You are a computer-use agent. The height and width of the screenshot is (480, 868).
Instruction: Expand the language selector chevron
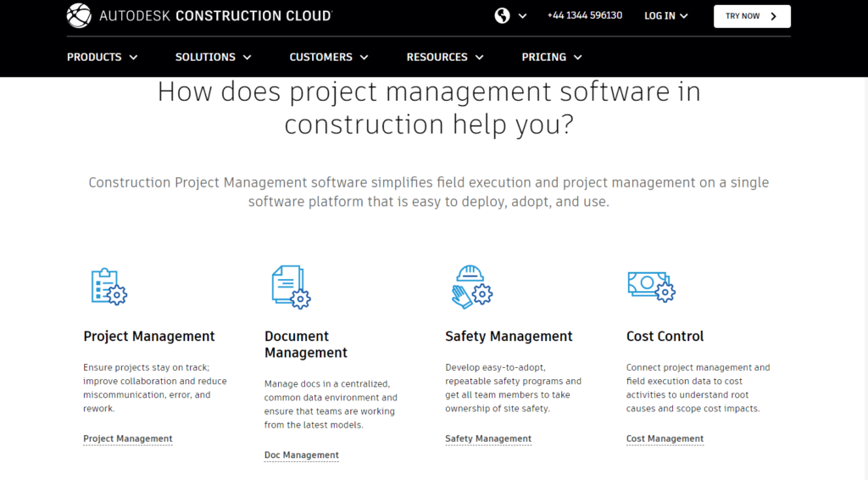click(x=523, y=16)
